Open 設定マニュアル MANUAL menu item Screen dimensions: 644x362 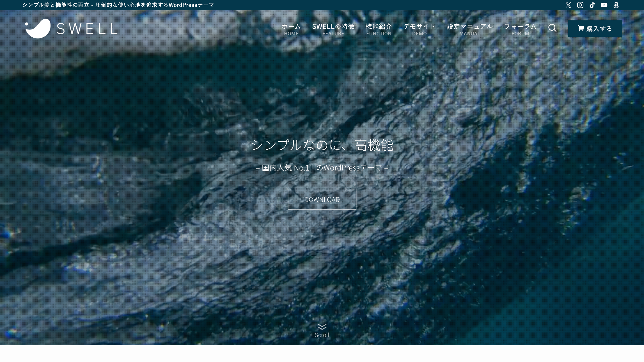pyautogui.click(x=469, y=29)
